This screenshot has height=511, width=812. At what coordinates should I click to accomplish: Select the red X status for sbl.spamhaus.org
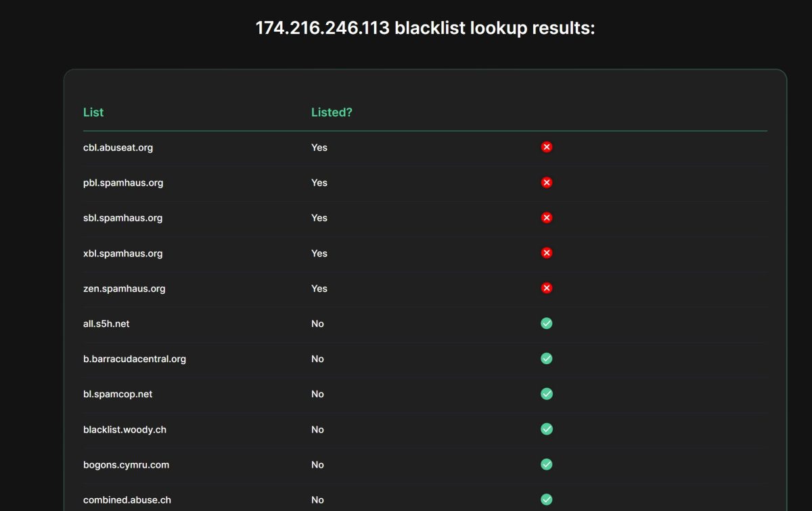[547, 217]
